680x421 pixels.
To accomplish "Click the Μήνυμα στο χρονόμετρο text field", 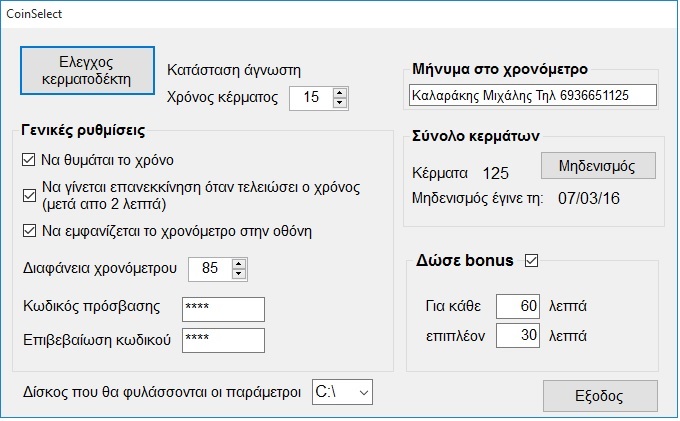I will [x=532, y=95].
